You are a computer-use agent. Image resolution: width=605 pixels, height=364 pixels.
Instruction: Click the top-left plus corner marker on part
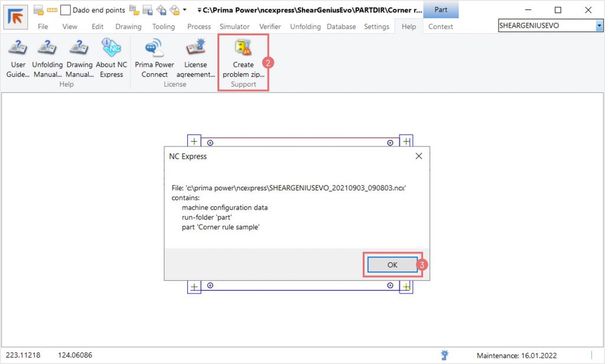194,141
